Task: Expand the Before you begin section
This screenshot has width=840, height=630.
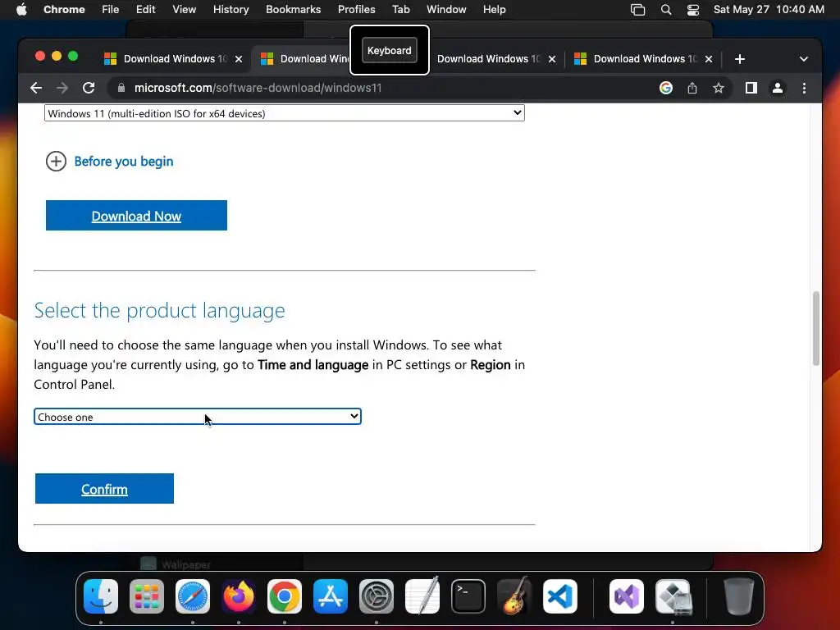Action: 110,162
